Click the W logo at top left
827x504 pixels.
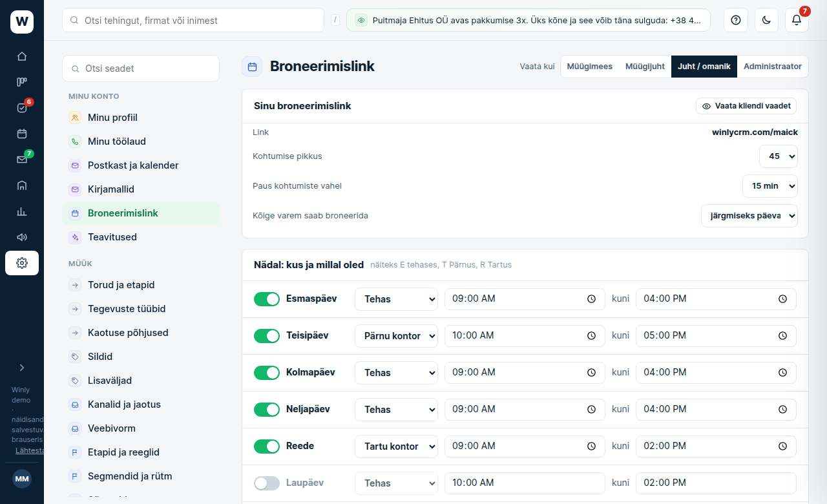coord(22,22)
